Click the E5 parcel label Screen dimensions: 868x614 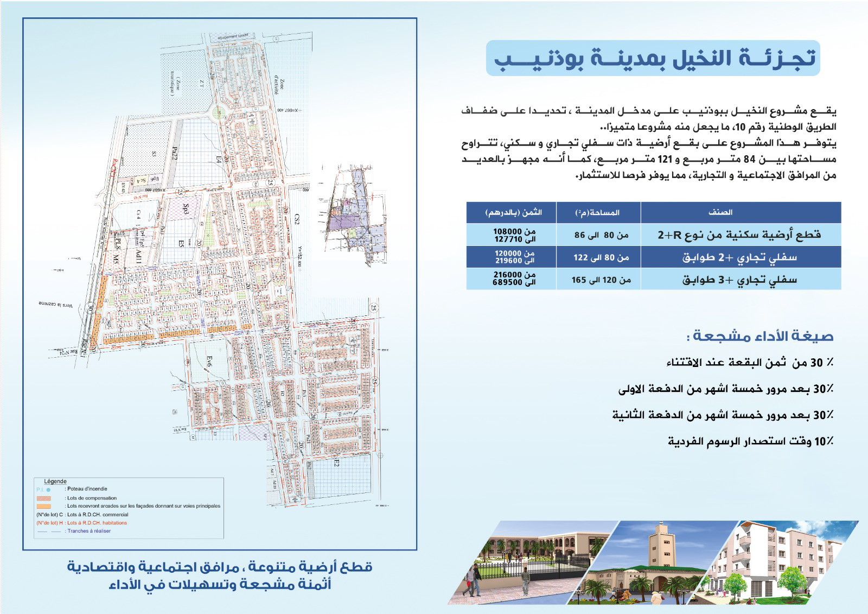(181, 244)
